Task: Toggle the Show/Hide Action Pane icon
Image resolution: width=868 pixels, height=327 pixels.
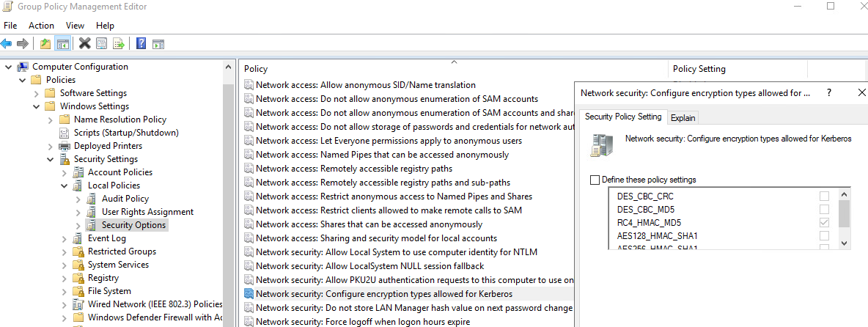Action: click(x=158, y=43)
